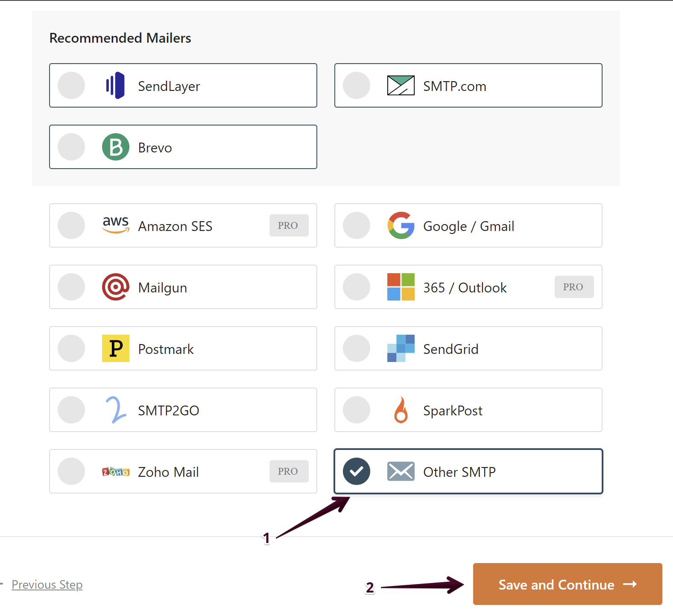Click the SMTP.com label text
The image size is (673, 616).
point(455,86)
